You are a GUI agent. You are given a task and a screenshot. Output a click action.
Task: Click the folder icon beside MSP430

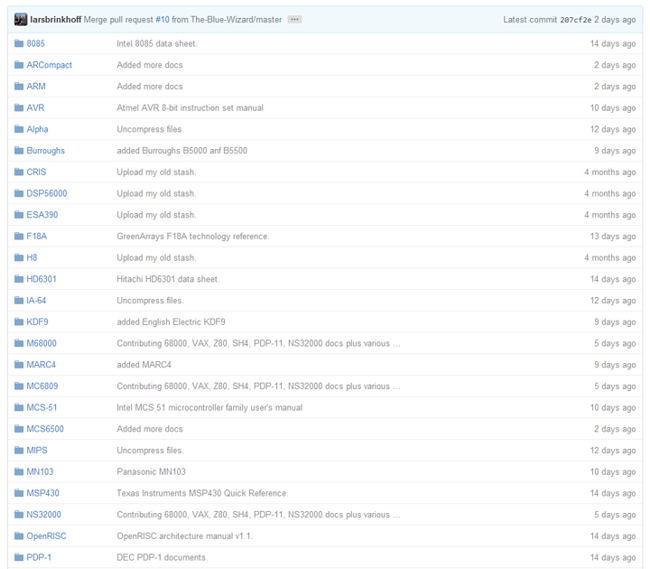click(x=19, y=493)
